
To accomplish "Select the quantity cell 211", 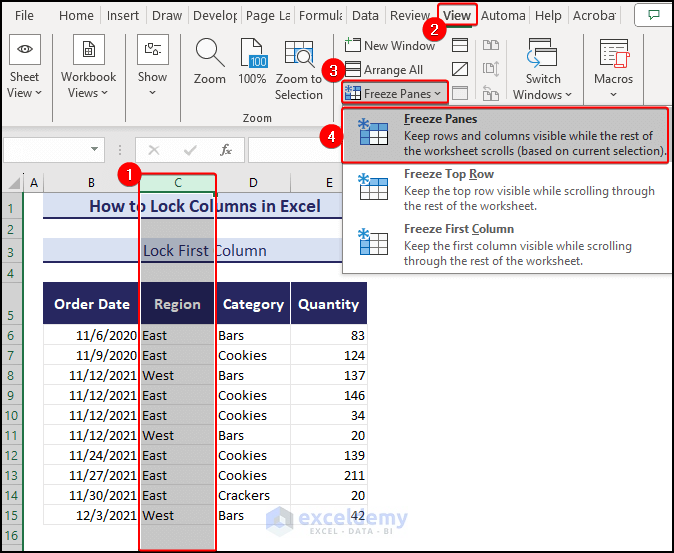I will tap(329, 475).
